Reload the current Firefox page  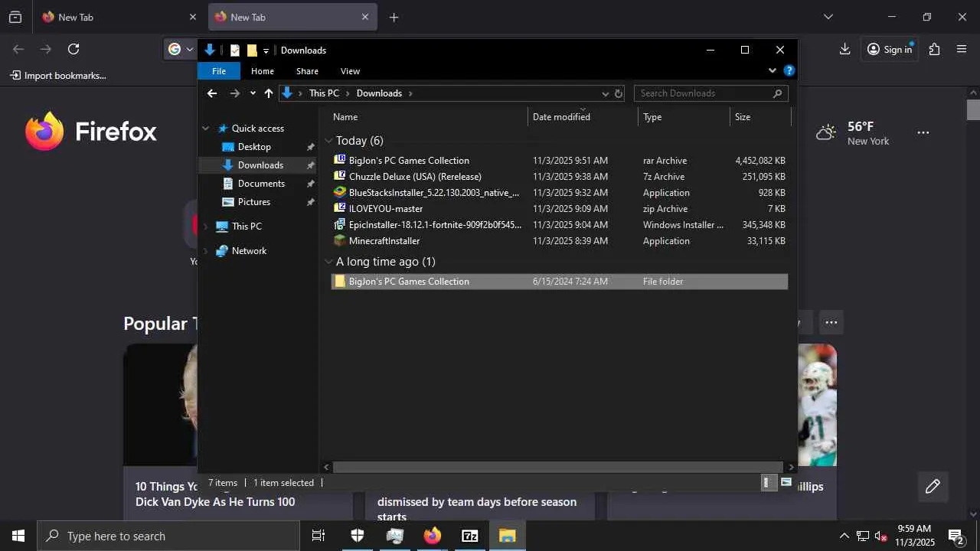point(73,49)
